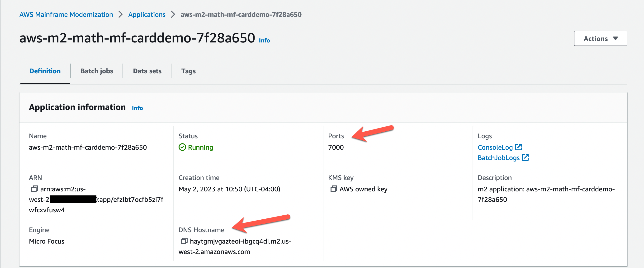644x268 pixels.
Task: Copy the DNS Hostname with copy icon
Action: pyautogui.click(x=184, y=241)
